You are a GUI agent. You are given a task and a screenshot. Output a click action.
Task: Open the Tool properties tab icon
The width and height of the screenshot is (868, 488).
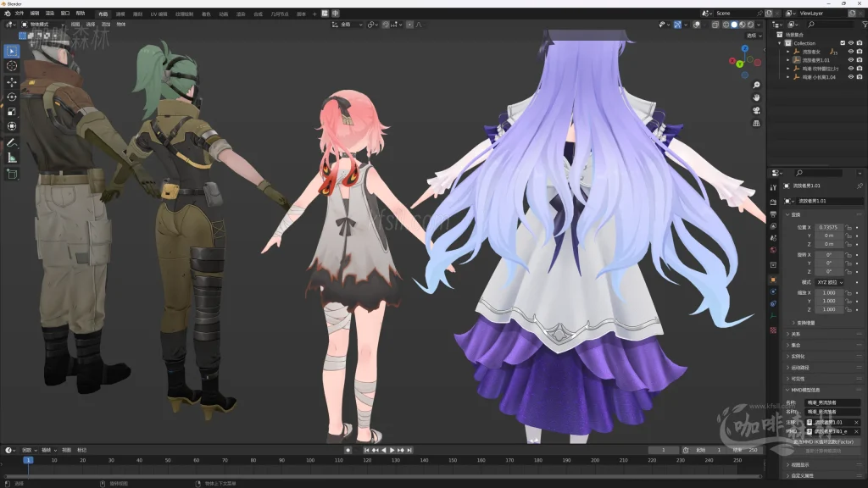pyautogui.click(x=773, y=188)
